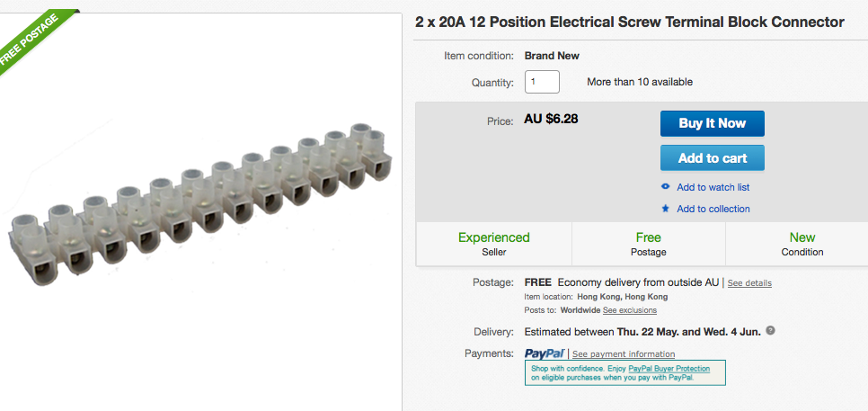Click the Add to watch list text
Image resolution: width=868 pixels, height=411 pixels.
(x=713, y=187)
